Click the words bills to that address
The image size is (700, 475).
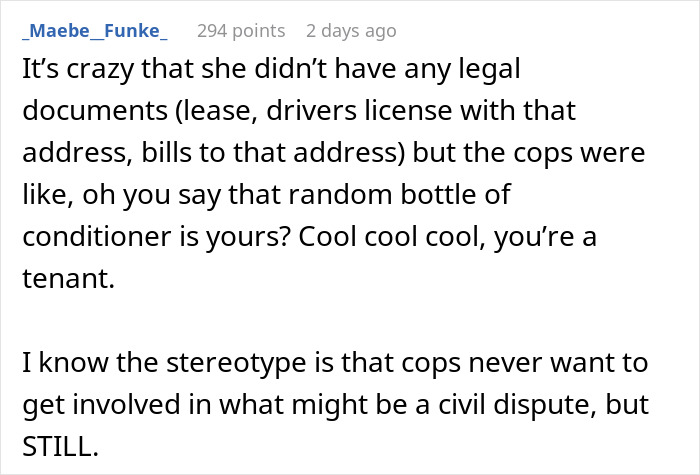270,152
